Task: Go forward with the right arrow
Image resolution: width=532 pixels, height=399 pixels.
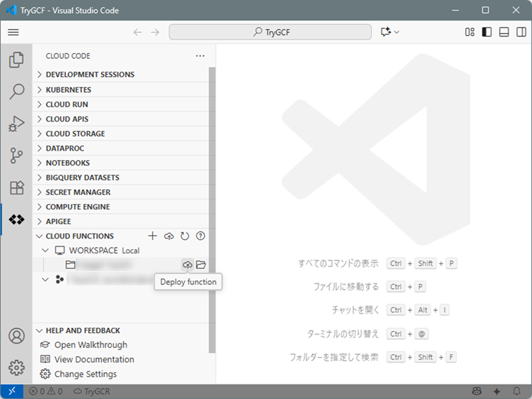Action: coord(155,32)
